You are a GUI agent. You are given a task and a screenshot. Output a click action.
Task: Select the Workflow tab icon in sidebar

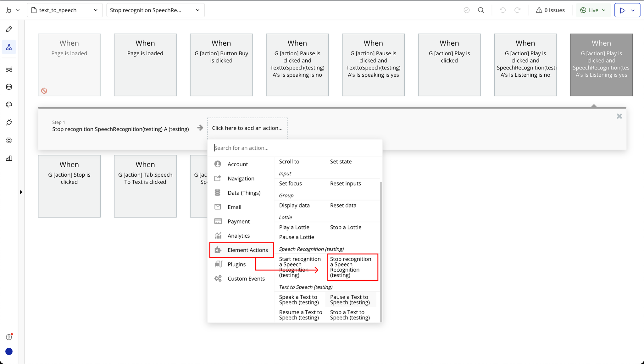click(9, 47)
